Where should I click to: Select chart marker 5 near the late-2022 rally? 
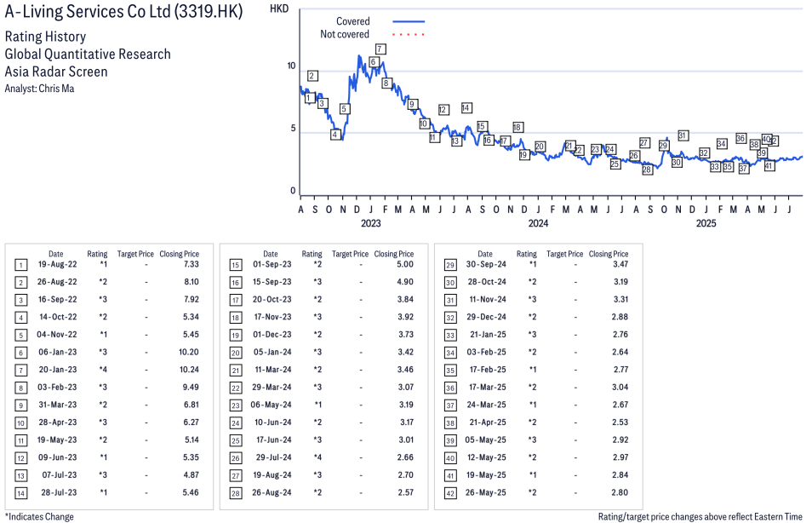[345, 109]
